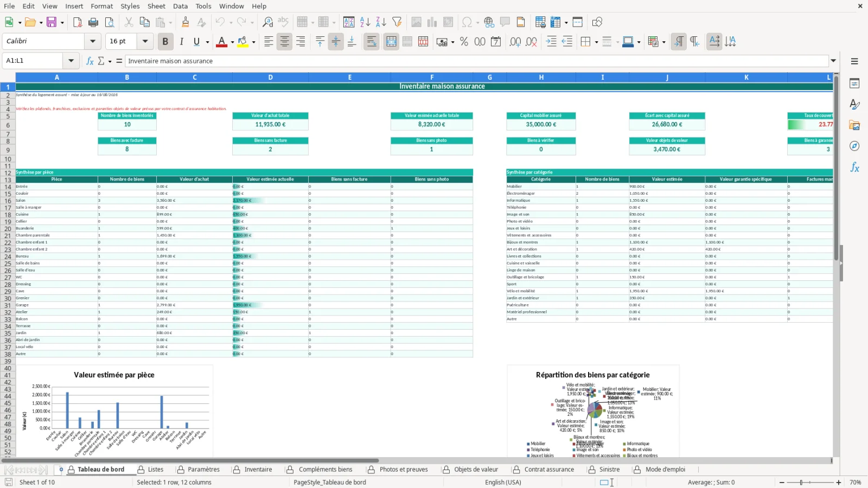
Task: Expand the formula bar
Action: click(833, 61)
